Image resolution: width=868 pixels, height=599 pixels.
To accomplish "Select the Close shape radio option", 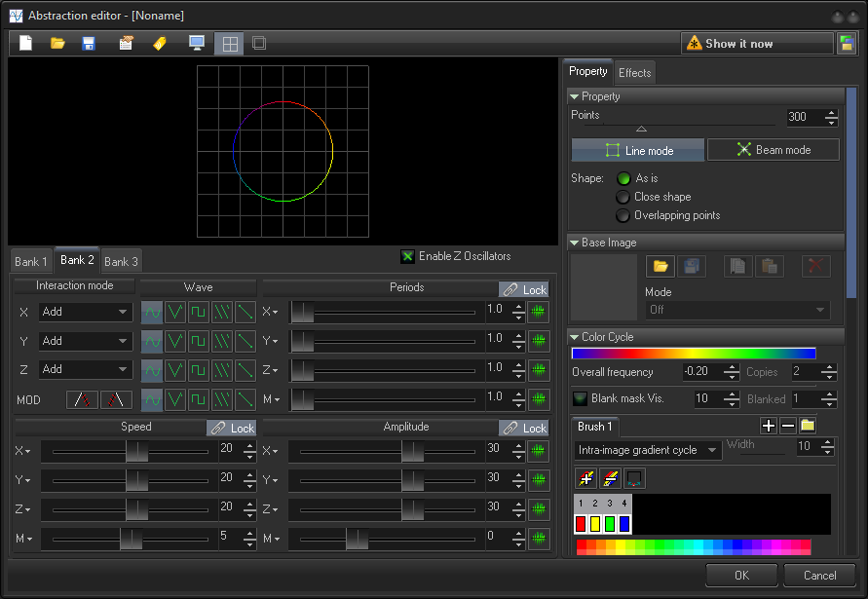I will pyautogui.click(x=623, y=197).
